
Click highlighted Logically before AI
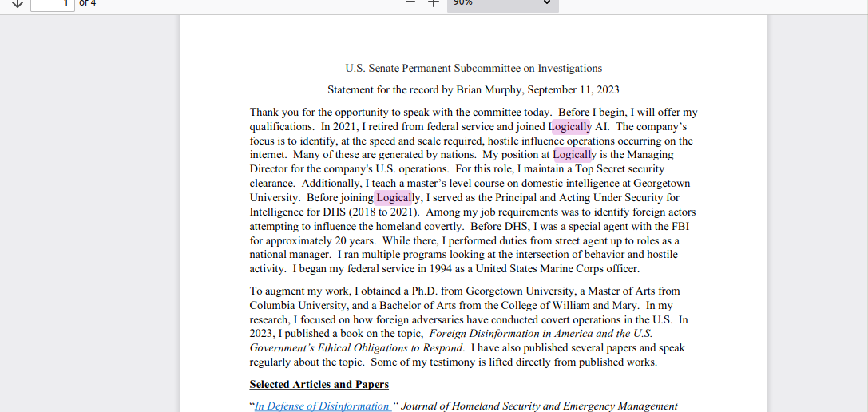click(571, 127)
